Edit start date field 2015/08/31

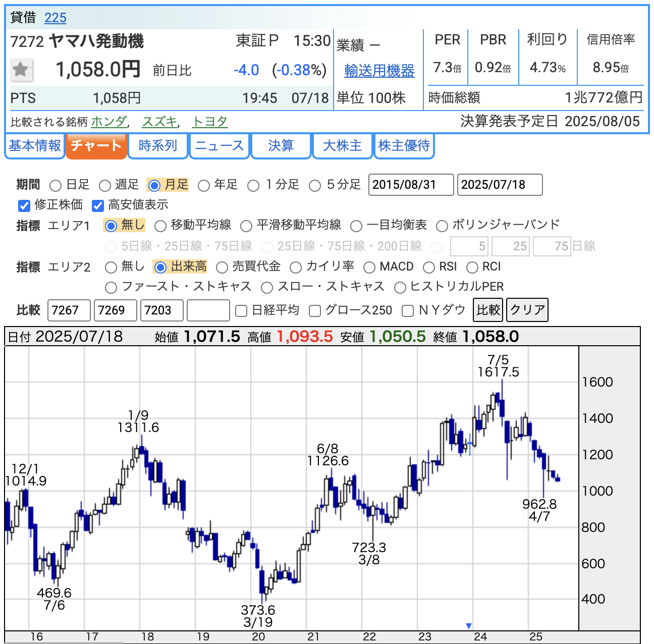[411, 185]
